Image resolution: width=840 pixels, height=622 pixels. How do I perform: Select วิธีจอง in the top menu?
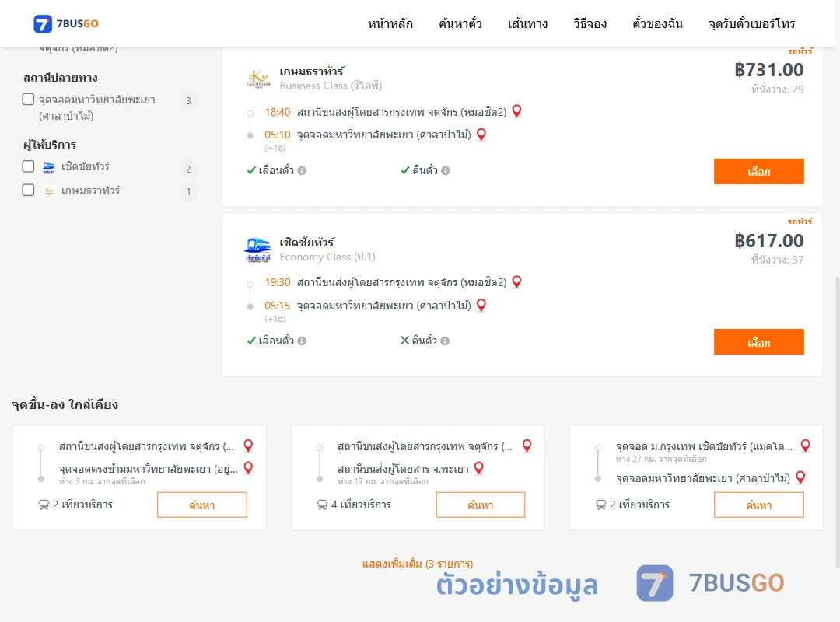[590, 23]
